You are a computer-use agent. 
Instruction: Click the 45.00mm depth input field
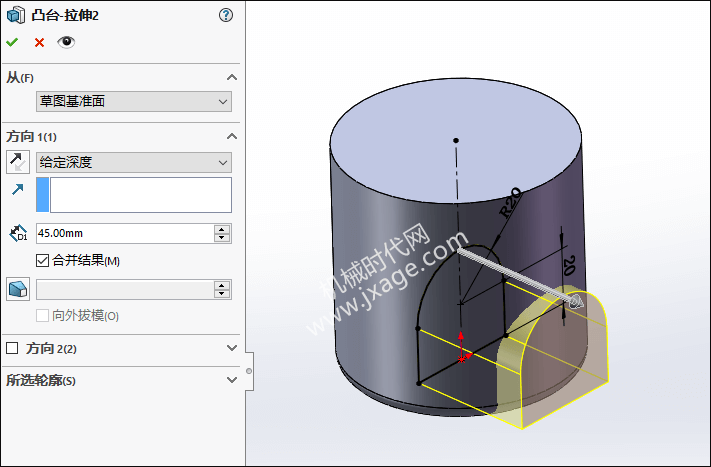pyautogui.click(x=123, y=233)
